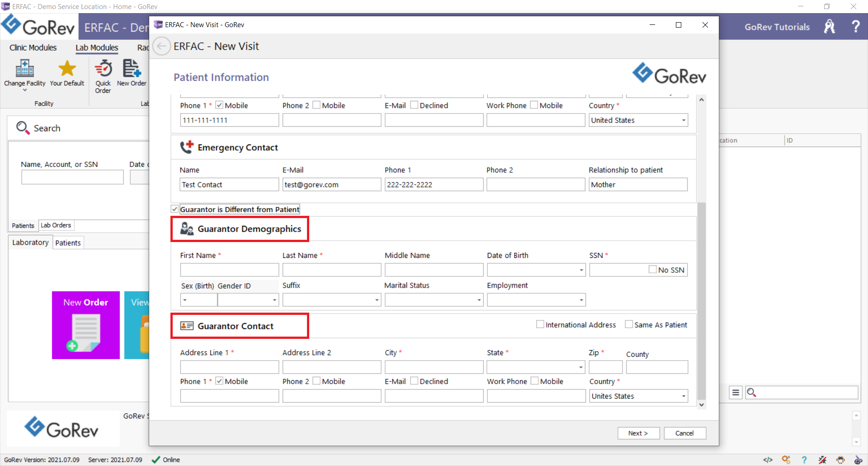Open the user key icon beside GoRev Tutorials
This screenshot has height=466, width=868.
830,27
